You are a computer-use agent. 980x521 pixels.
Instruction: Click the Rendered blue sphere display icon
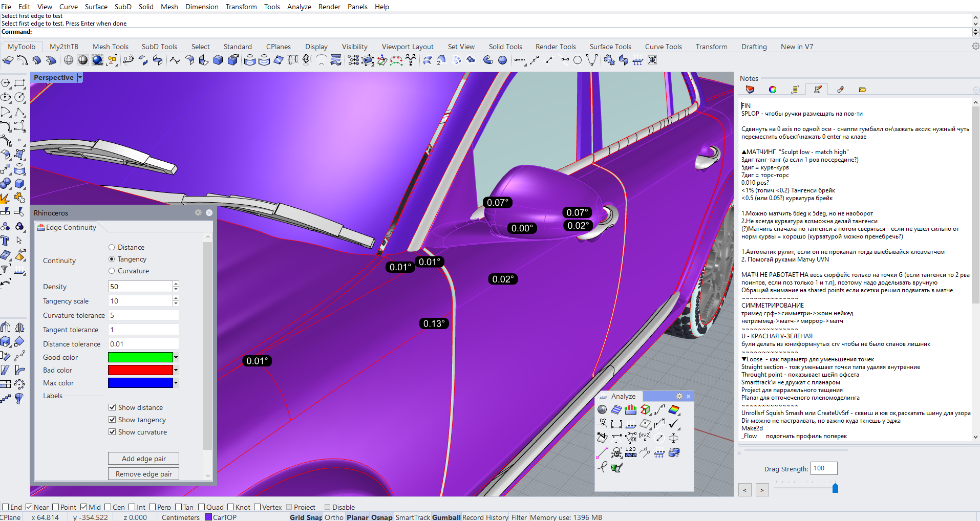[x=97, y=60]
